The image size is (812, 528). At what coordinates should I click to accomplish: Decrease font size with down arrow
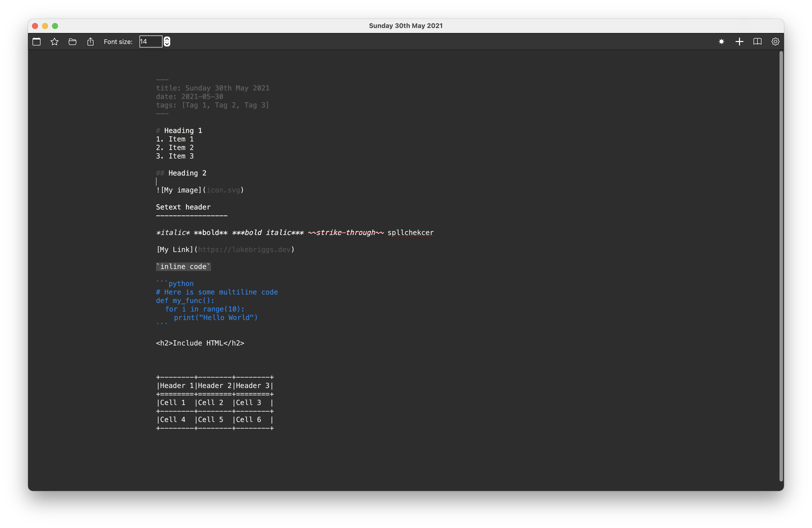[167, 44]
